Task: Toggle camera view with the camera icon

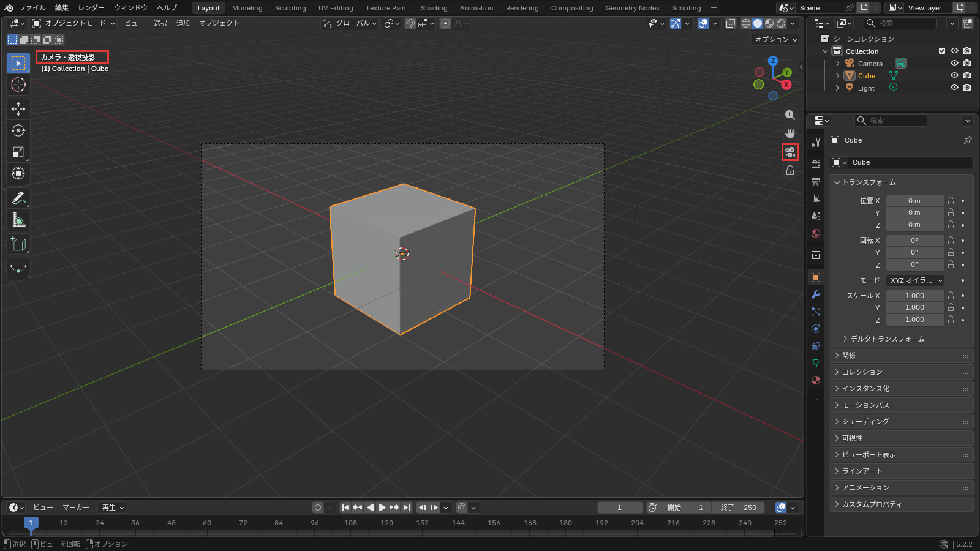Action: pyautogui.click(x=790, y=152)
